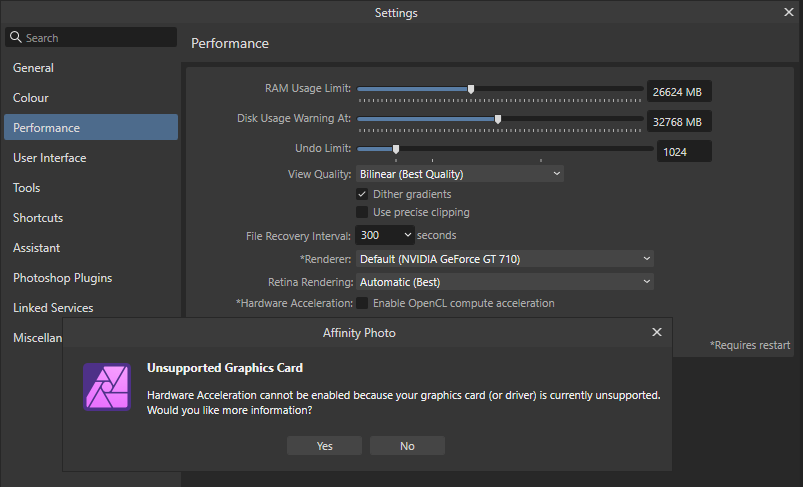Close the Affinity Photo dialog
Image resolution: width=803 pixels, height=487 pixels.
pyautogui.click(x=657, y=332)
